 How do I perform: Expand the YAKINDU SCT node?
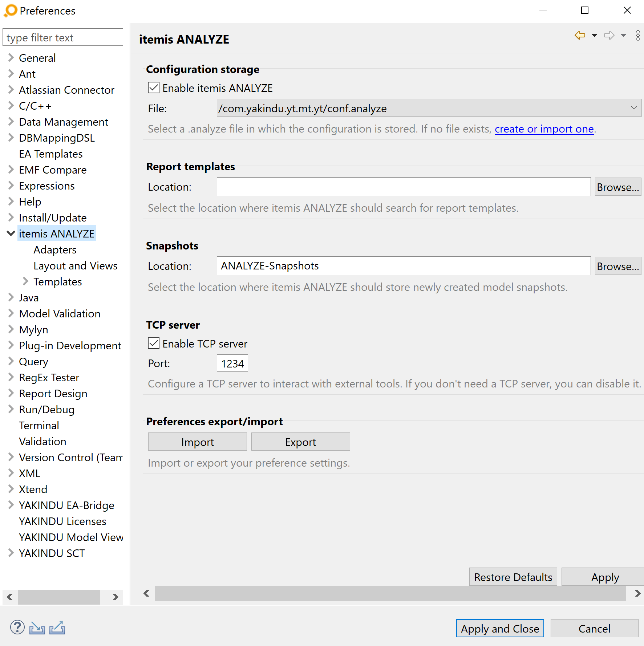pos(11,553)
